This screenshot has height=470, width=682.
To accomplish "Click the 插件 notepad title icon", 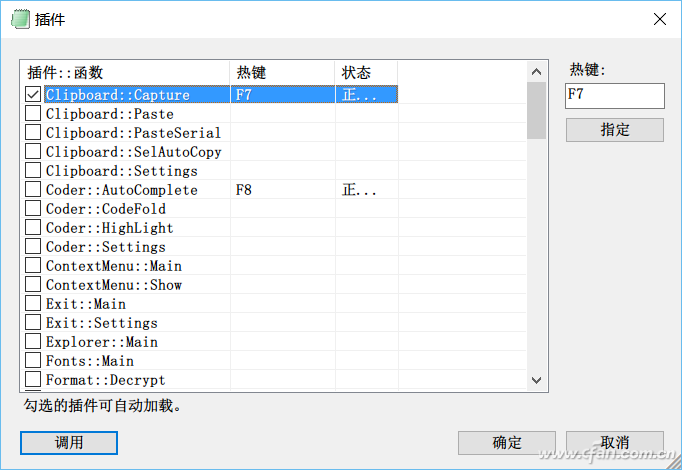I will [x=20, y=20].
